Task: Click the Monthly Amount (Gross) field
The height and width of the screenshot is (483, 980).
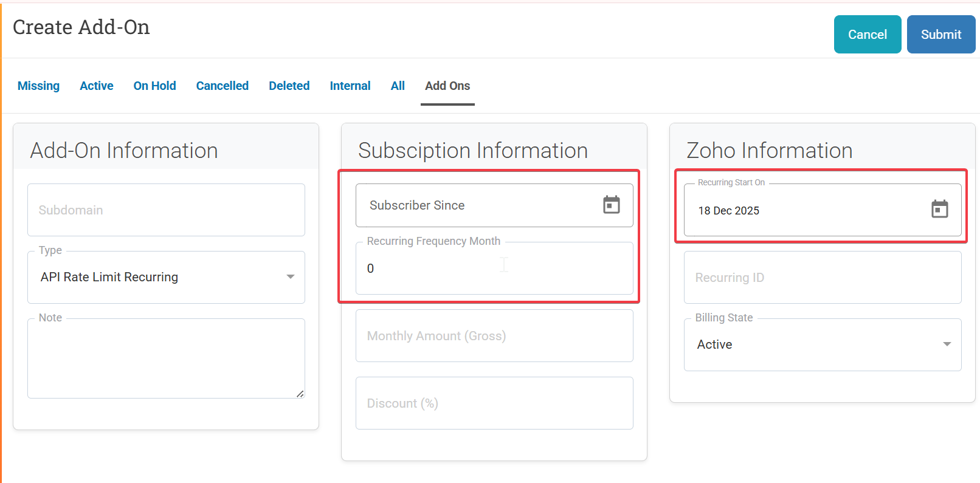Action: tap(494, 336)
